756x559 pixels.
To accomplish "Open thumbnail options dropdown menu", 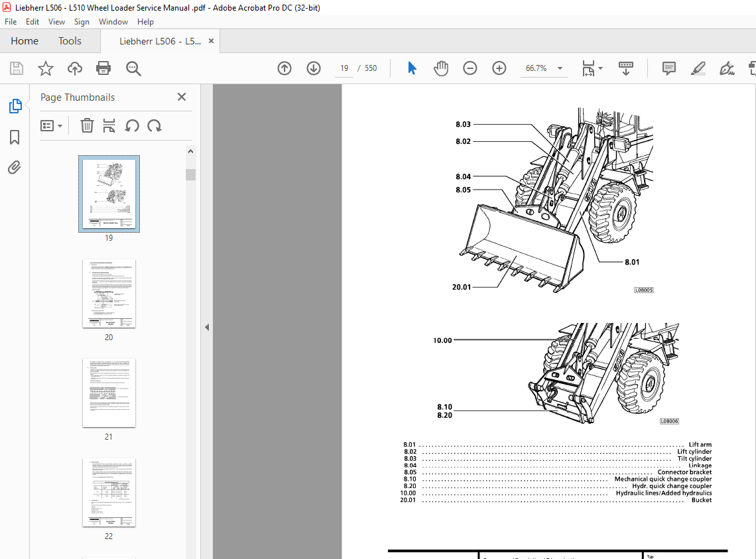I will [x=51, y=126].
